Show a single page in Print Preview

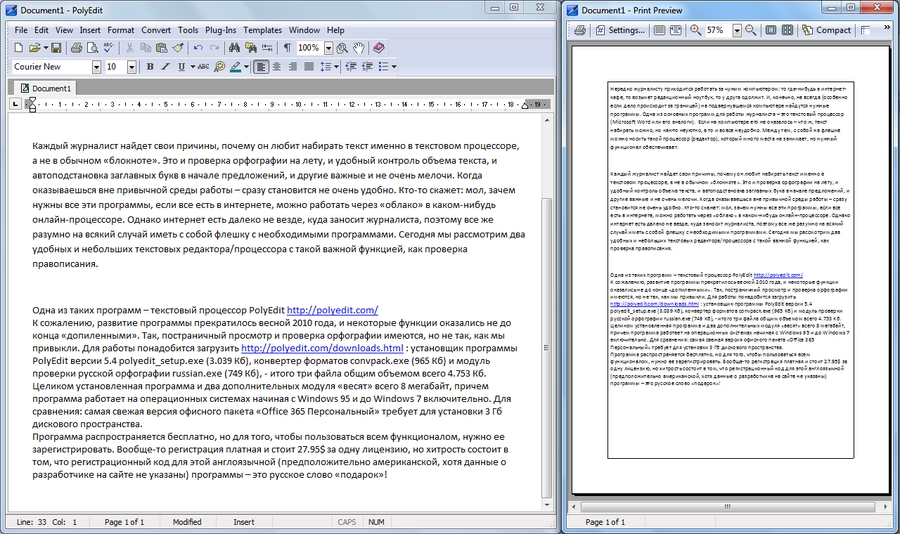(771, 30)
